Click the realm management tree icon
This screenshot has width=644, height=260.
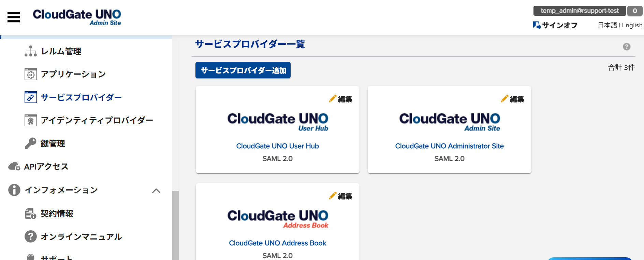(31, 51)
